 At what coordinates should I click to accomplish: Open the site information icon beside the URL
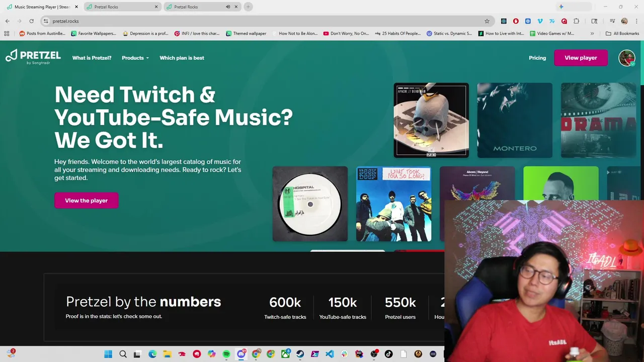click(46, 21)
